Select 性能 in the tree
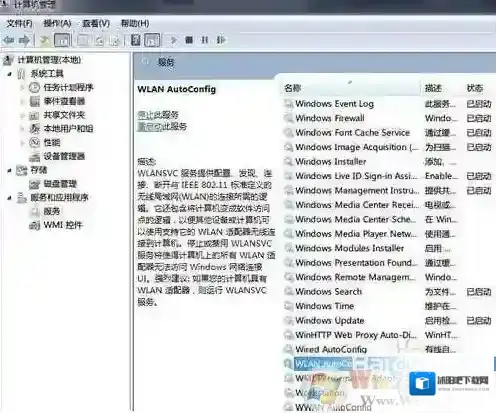Image resolution: width=496 pixels, height=413 pixels. pyautogui.click(x=52, y=143)
